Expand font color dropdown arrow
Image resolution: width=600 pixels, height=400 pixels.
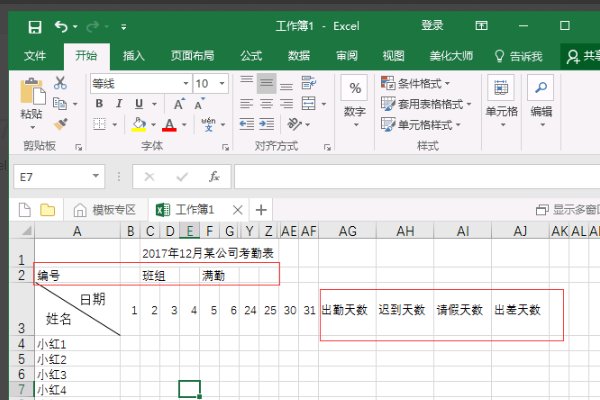point(184,124)
